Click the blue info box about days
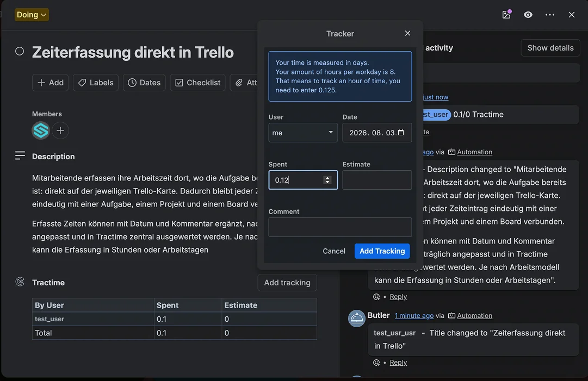The image size is (588, 381). [x=340, y=77]
